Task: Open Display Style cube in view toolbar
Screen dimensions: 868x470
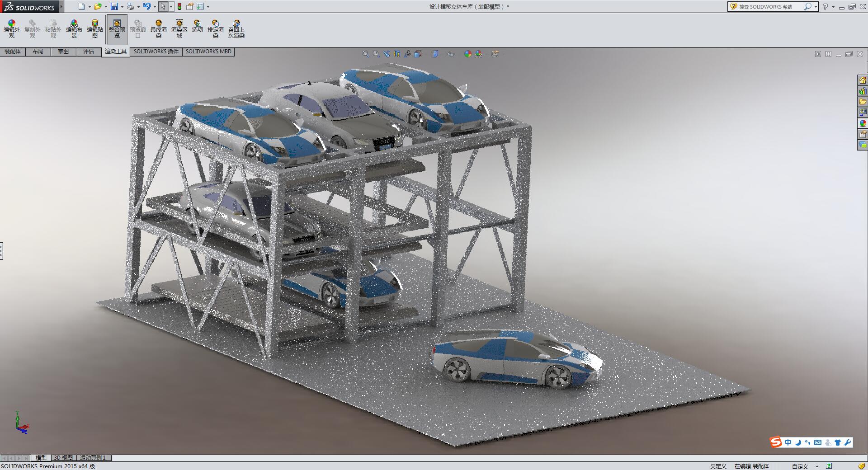Action: coord(434,54)
